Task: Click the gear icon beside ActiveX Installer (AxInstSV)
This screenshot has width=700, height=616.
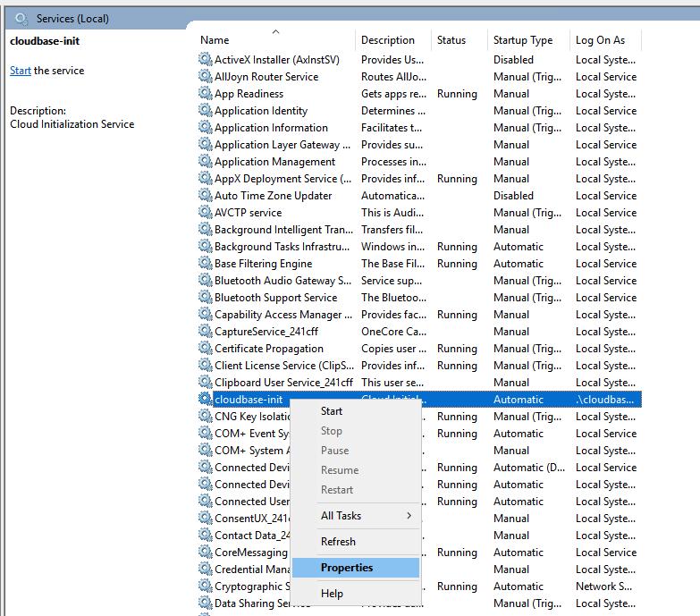Action: coord(206,59)
